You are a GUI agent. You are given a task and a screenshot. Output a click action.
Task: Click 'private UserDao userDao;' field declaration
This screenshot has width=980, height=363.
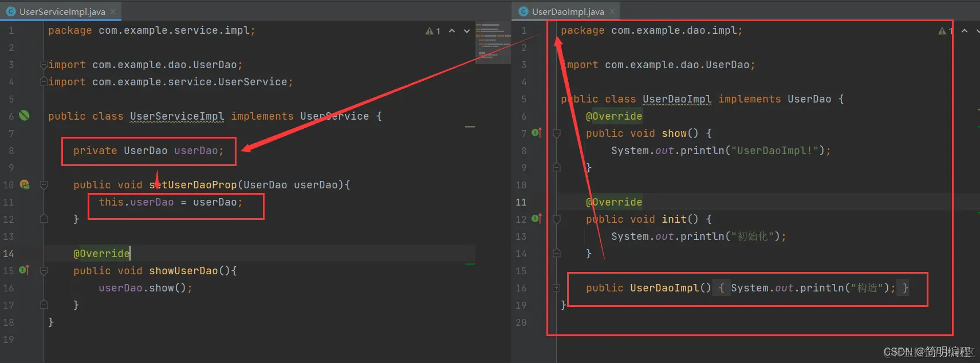pyautogui.click(x=148, y=151)
